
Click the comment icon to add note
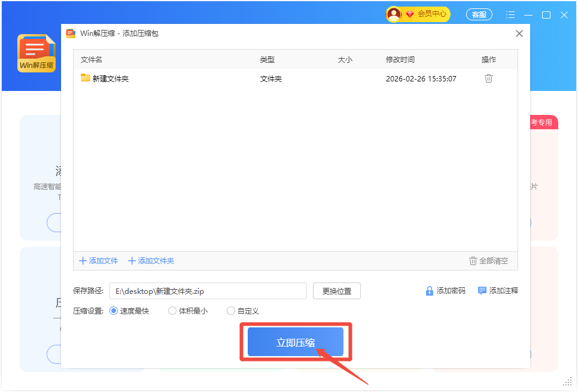pyautogui.click(x=482, y=291)
